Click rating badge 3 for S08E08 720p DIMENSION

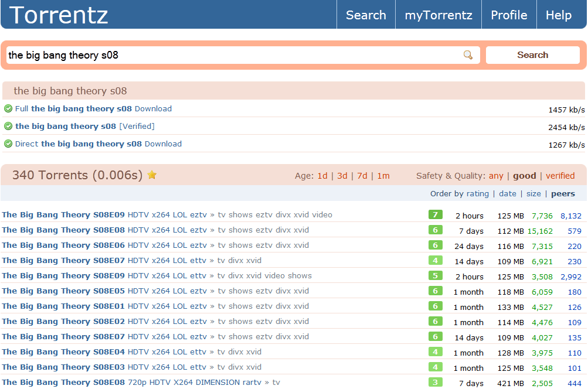coord(436,382)
